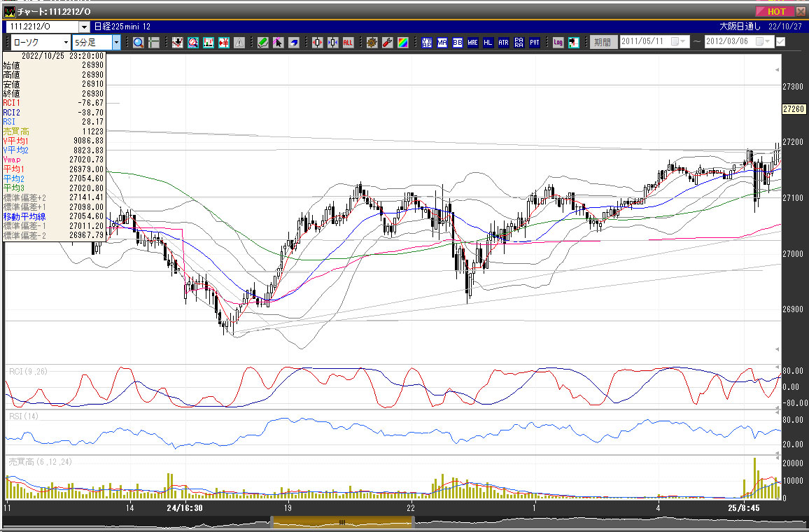Toggle the Log scale button

tap(558, 42)
